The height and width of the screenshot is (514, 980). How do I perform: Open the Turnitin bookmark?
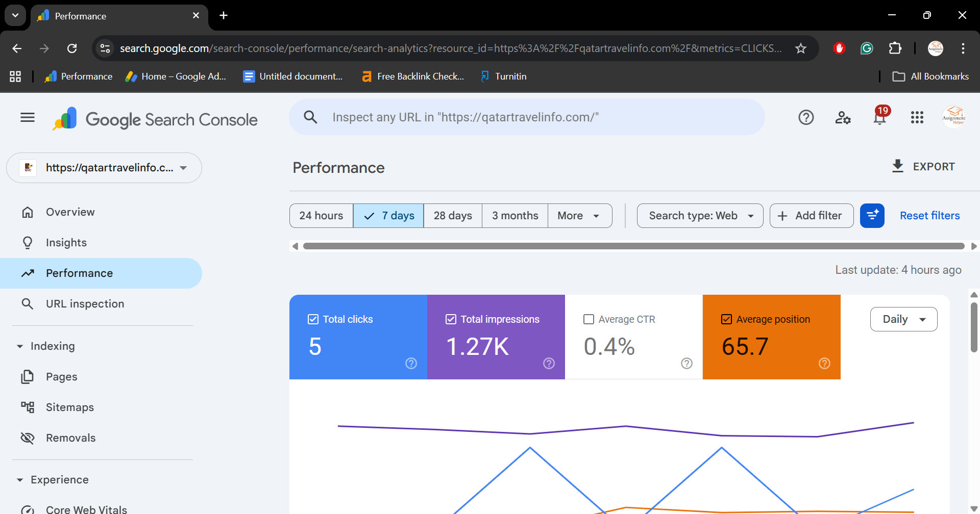click(503, 76)
